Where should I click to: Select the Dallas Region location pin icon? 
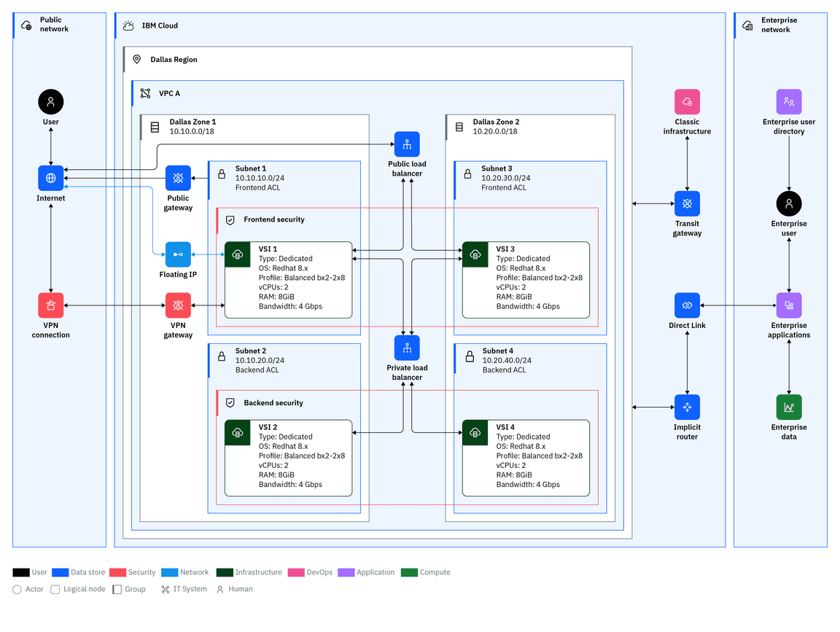[x=137, y=60]
